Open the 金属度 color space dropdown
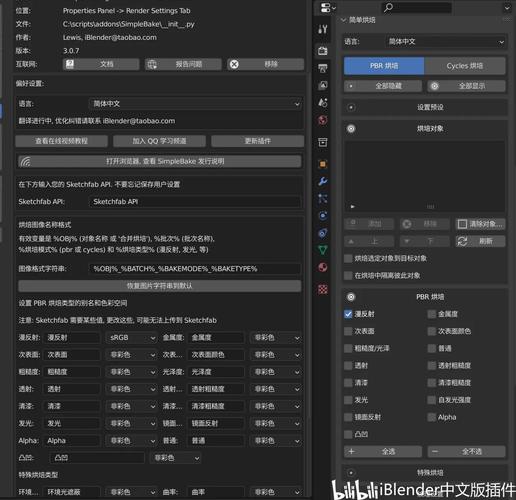 [276, 338]
